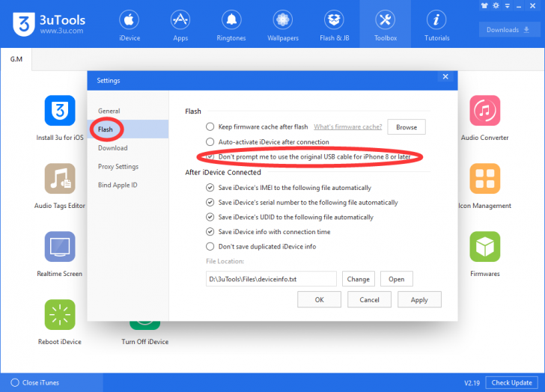The width and height of the screenshot is (545, 392).
Task: Click the V2.19 version label
Action: tap(472, 383)
